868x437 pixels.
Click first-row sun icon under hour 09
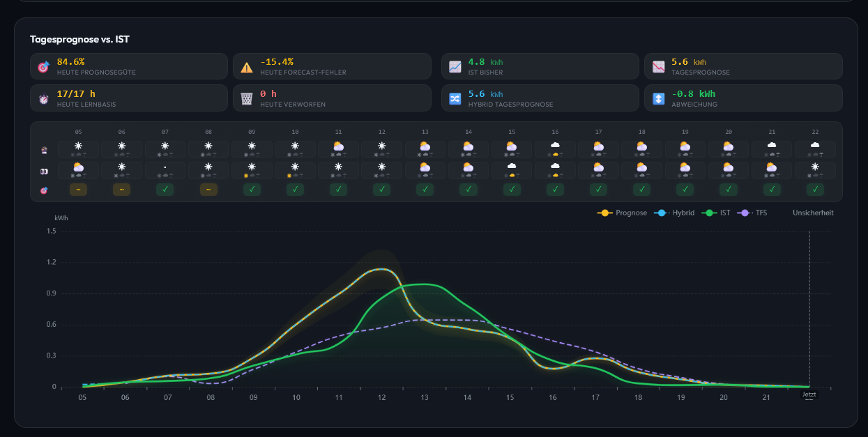tap(252, 146)
